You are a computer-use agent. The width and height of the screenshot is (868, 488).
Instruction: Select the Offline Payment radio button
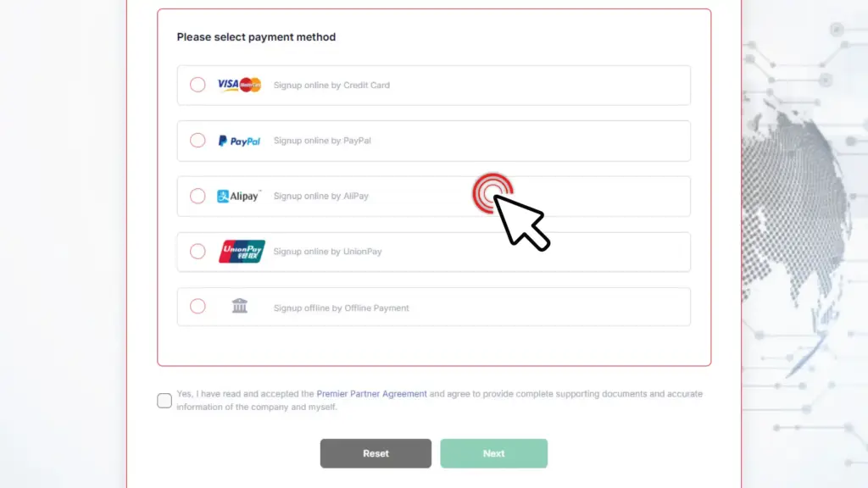(198, 307)
